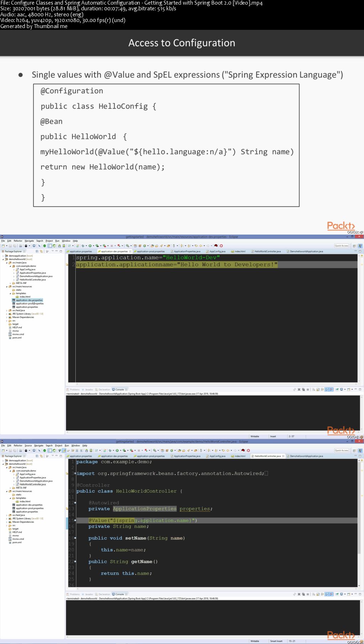Screen dimensions: 364x644
Task: Collapse all in lower Package Explorer toolbar
Action: [x=37, y=456]
